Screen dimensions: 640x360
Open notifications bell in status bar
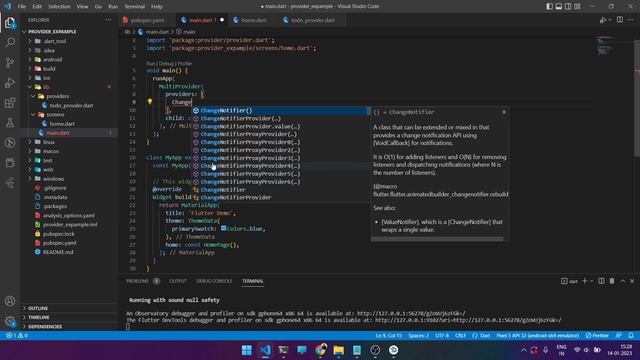pyautogui.click(x=631, y=336)
